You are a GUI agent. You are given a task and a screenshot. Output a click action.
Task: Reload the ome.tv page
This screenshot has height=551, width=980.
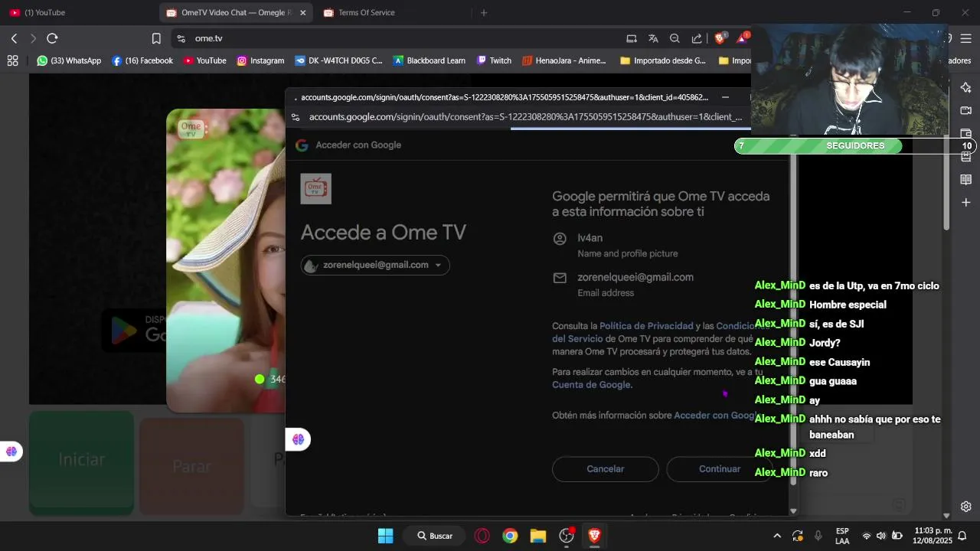pos(52,38)
